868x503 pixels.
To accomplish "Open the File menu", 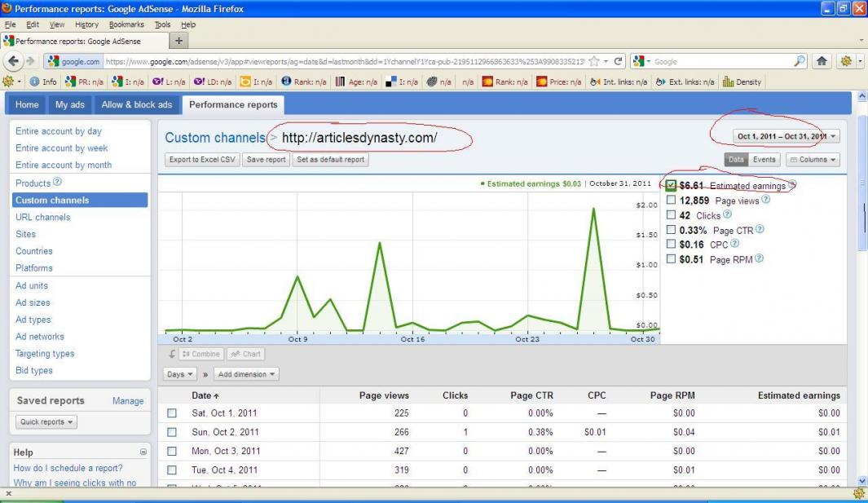I will click(10, 24).
